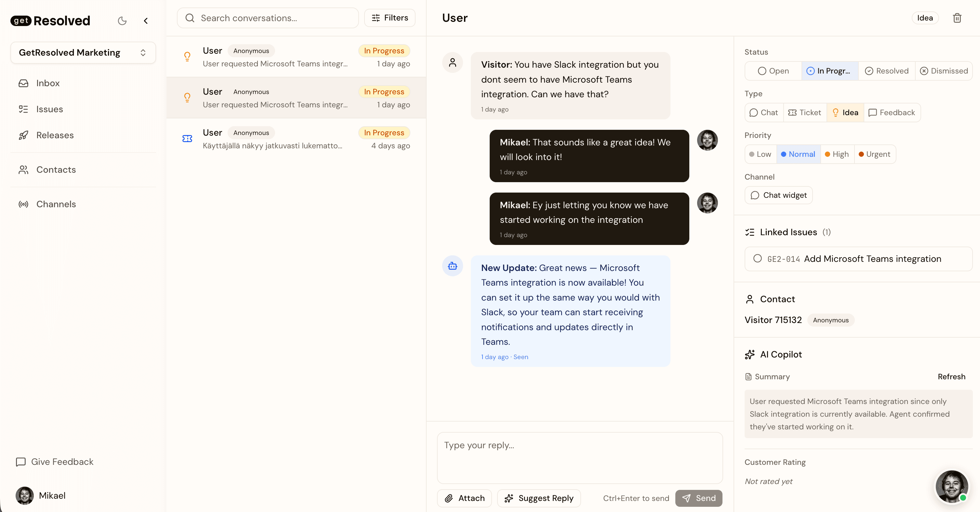Click the New Update message bubble
980x512 pixels.
pos(570,311)
